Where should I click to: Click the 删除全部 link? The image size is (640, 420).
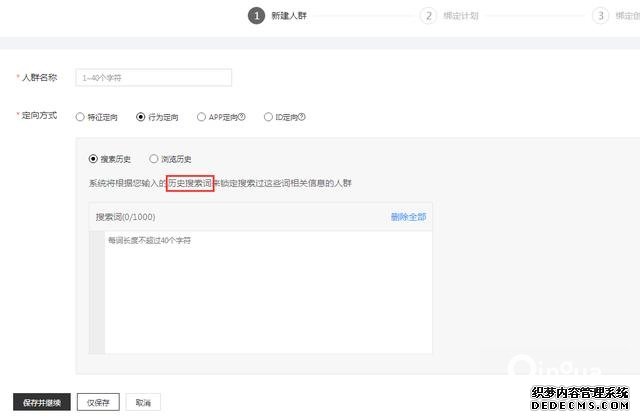pos(408,216)
